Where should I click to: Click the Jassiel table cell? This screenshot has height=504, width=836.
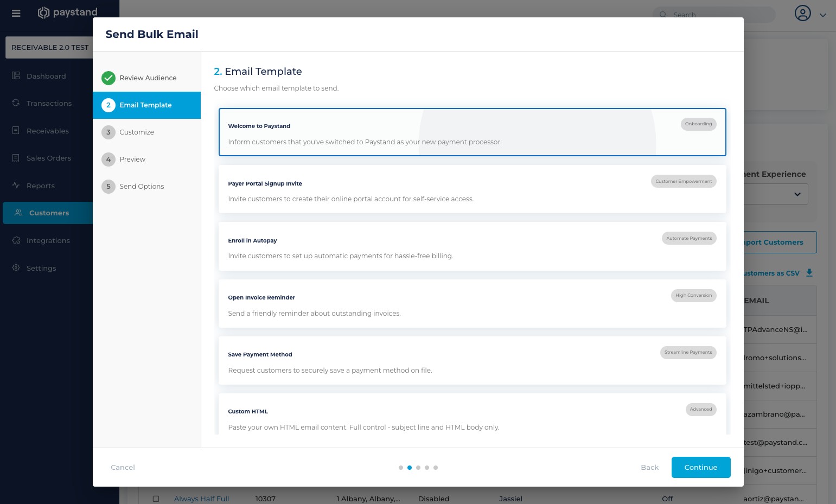(510, 499)
